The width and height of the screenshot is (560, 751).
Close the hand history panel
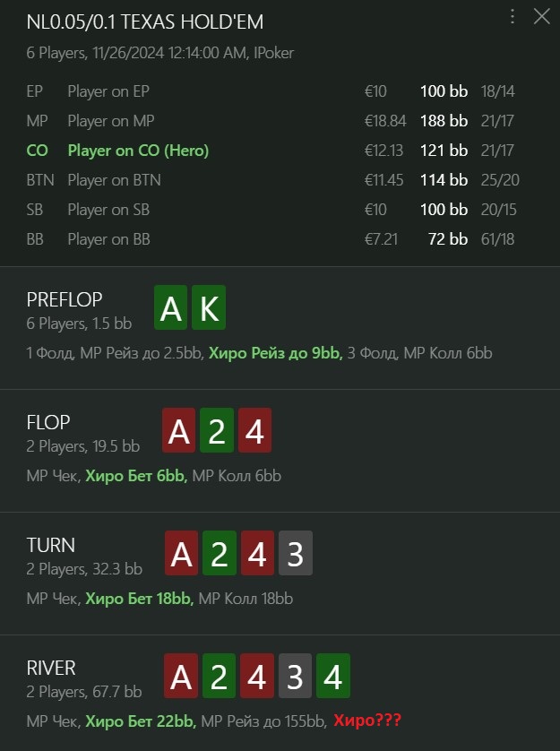coord(541,16)
